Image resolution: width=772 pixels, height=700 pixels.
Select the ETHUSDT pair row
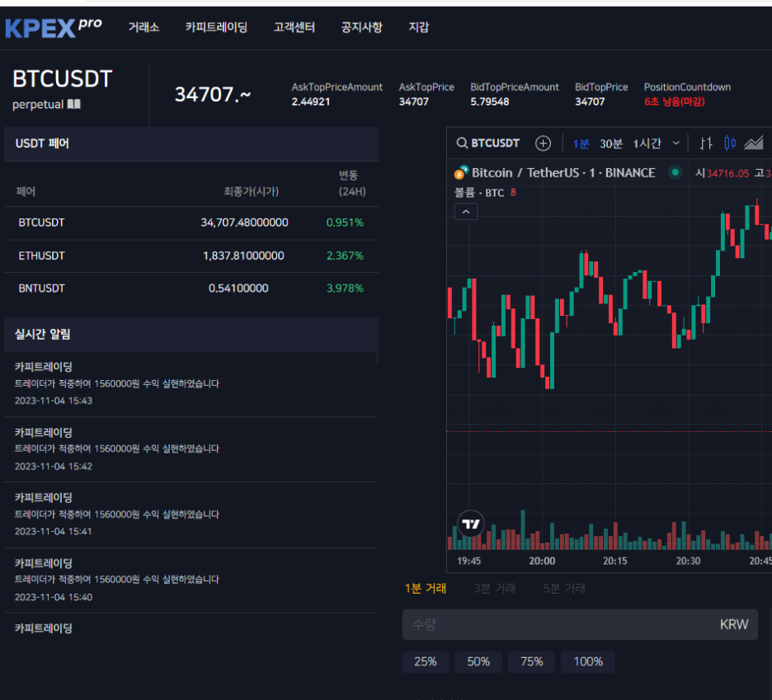(191, 256)
